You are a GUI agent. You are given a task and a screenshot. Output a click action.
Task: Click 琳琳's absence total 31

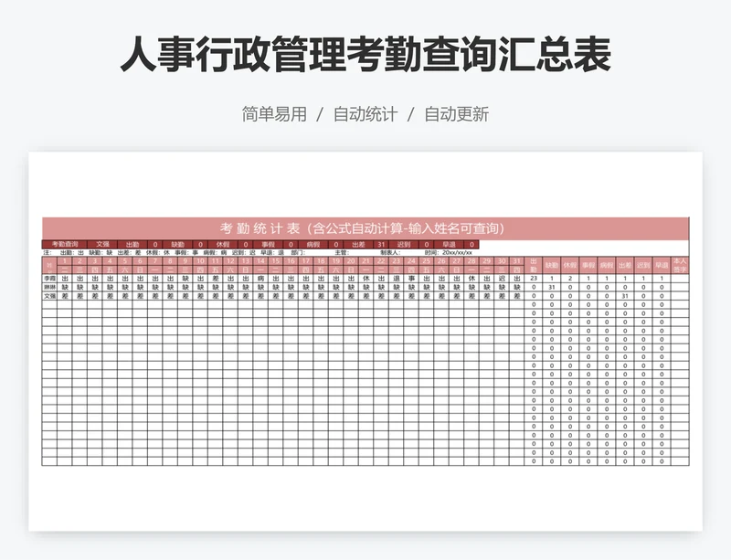(x=552, y=287)
